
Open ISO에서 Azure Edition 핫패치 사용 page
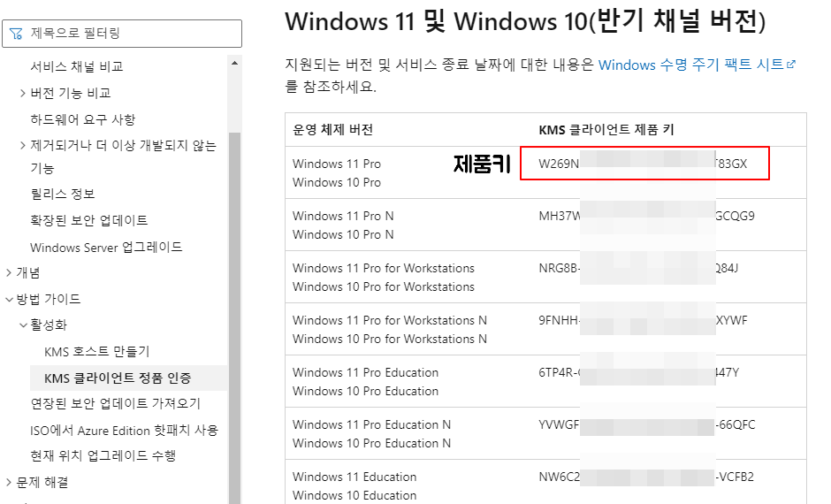[124, 431]
